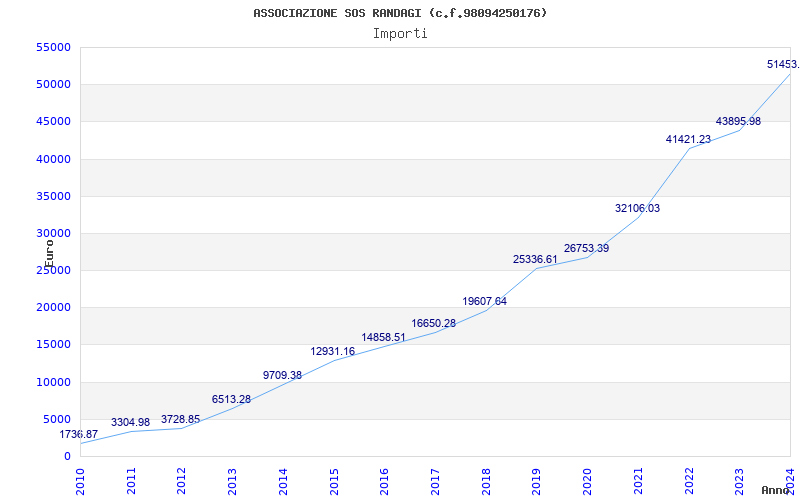Click the 2017 x-axis year label
This screenshot has height=500, width=800.
[x=435, y=482]
